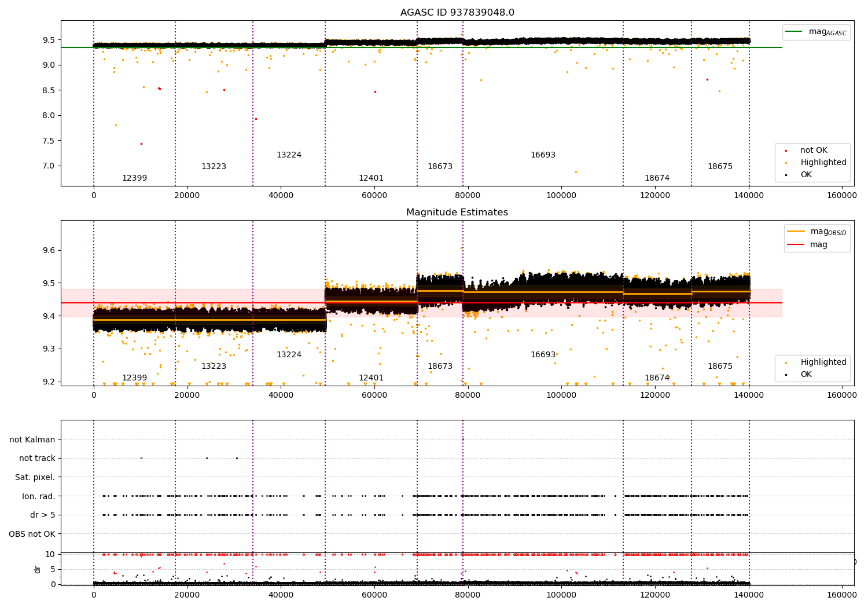868x608 pixels.
Task: Click y-axis tick 9.6 in middle plot
Action: [49, 251]
